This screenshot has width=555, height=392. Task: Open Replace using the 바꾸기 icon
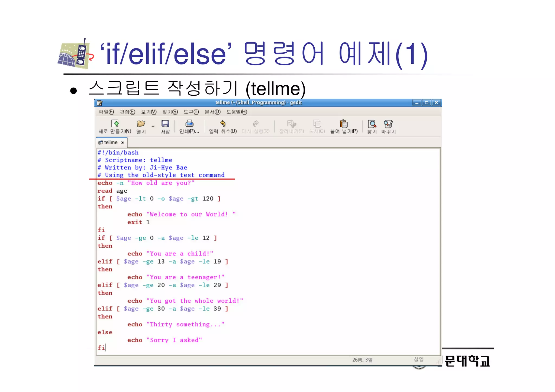(x=388, y=124)
